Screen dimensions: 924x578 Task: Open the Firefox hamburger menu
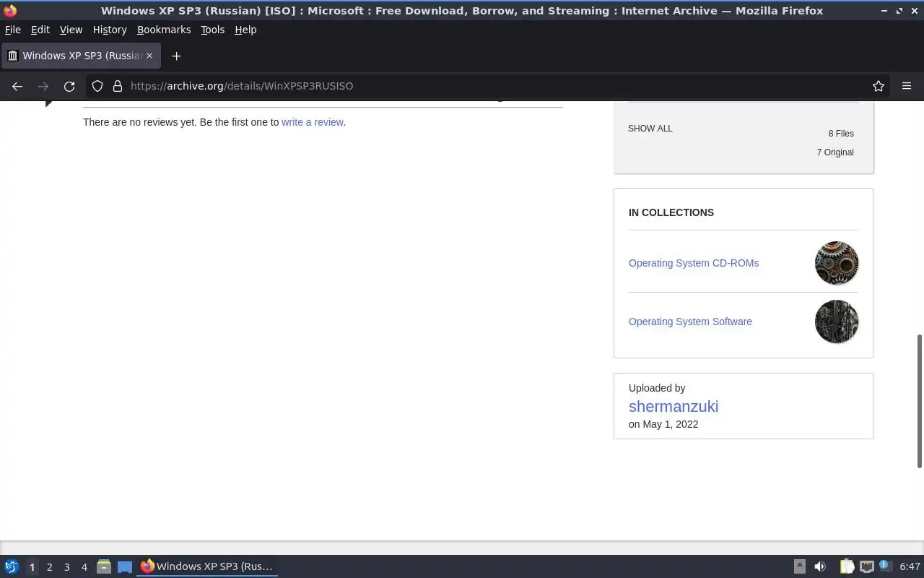(x=907, y=86)
